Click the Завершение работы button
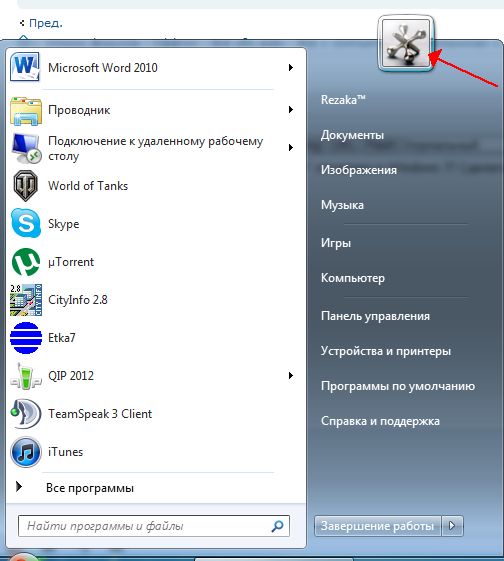This screenshot has height=561, width=504. [x=377, y=526]
